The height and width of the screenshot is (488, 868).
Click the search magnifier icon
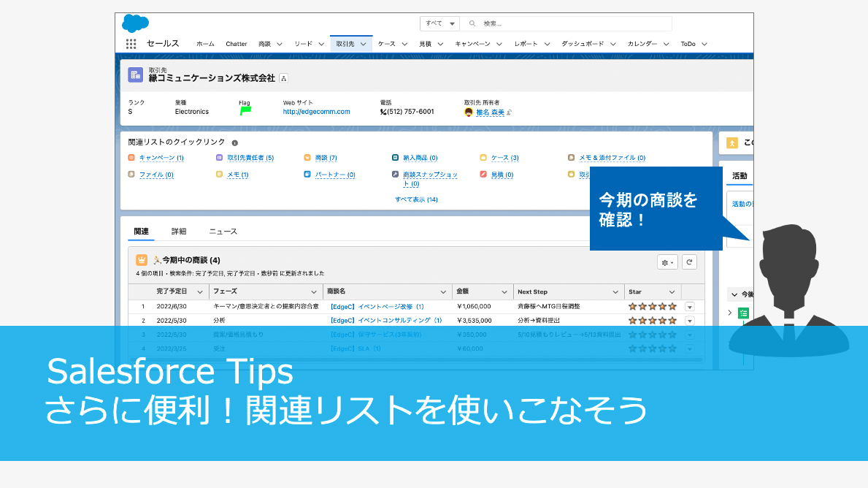pyautogui.click(x=472, y=23)
